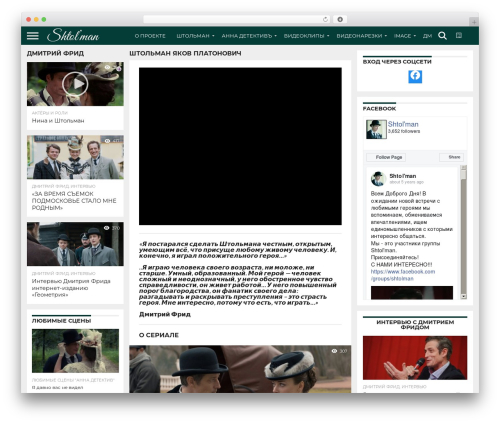
Task: Click the Дмитрий Фрид quote signature
Action: (x=165, y=314)
